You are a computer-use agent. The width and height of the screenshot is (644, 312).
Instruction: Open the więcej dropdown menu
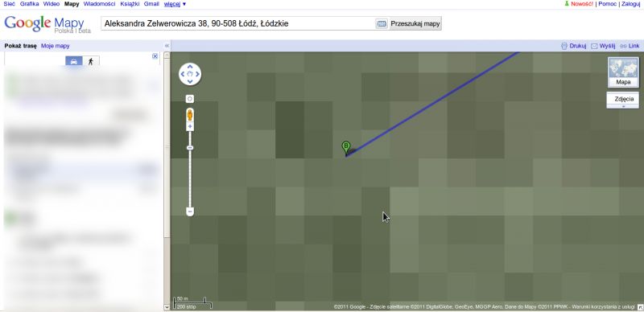pyautogui.click(x=175, y=4)
